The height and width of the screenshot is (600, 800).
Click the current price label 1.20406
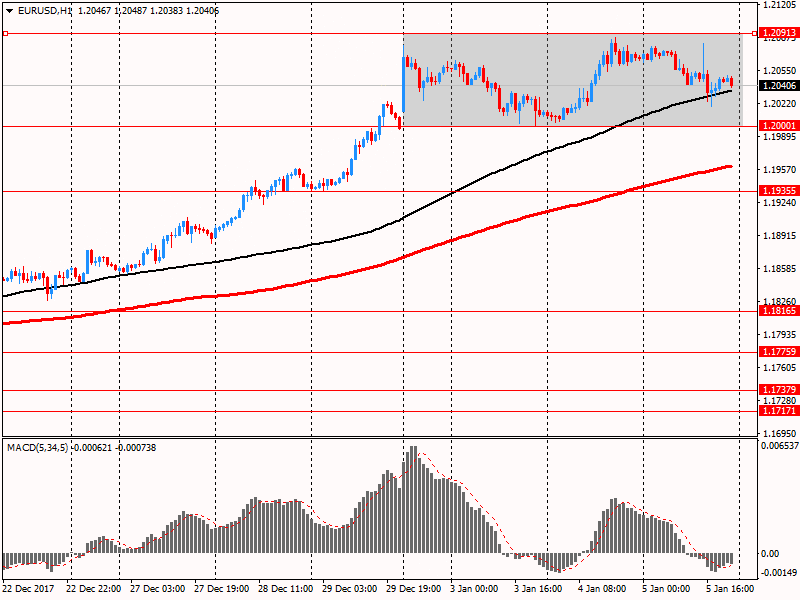tap(779, 85)
